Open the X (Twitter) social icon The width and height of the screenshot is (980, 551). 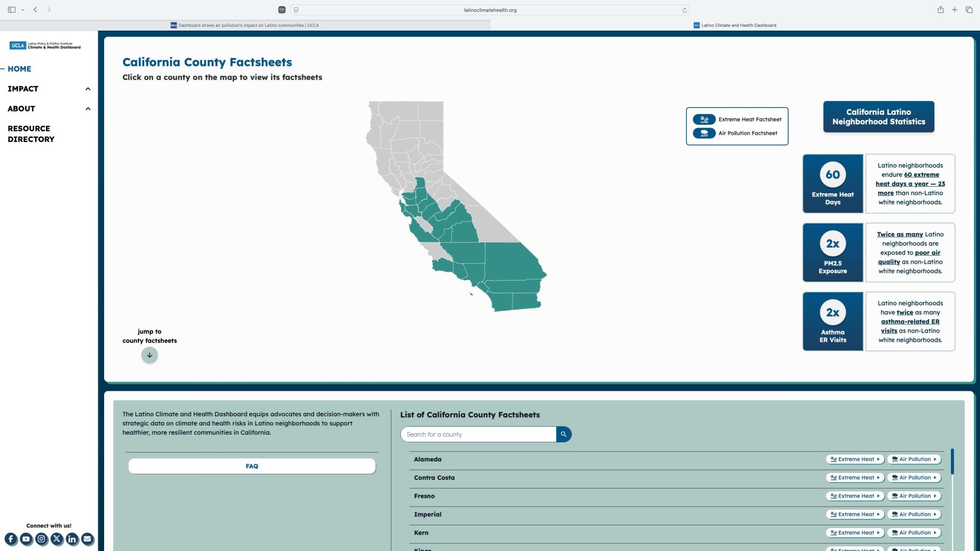click(x=57, y=539)
